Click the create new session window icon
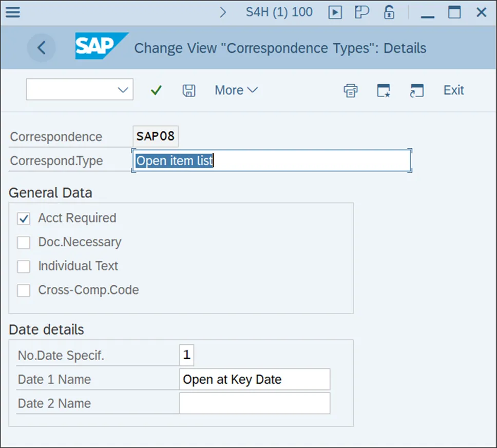 [x=384, y=90]
